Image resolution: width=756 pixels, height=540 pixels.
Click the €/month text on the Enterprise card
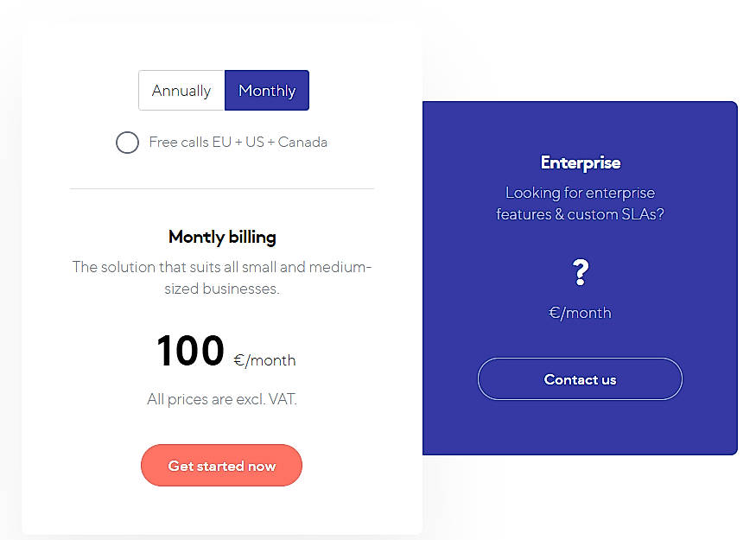tap(580, 313)
